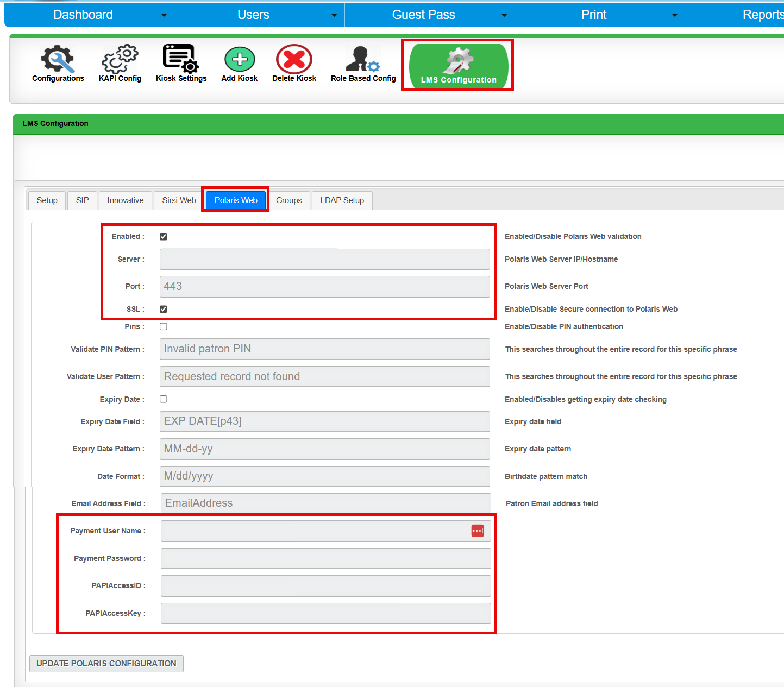Click 'Patron Email address field' description
Image resolution: width=784 pixels, height=687 pixels.
pyautogui.click(x=552, y=503)
